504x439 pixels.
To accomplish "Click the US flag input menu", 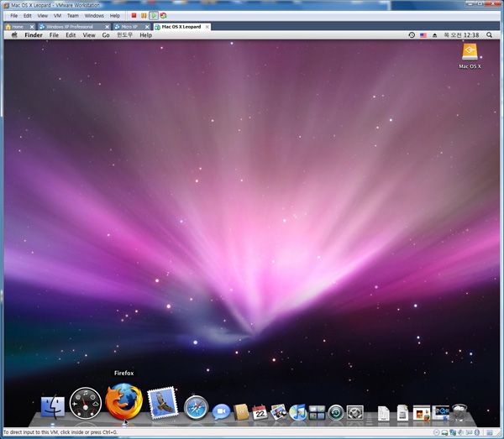I will pyautogui.click(x=423, y=35).
